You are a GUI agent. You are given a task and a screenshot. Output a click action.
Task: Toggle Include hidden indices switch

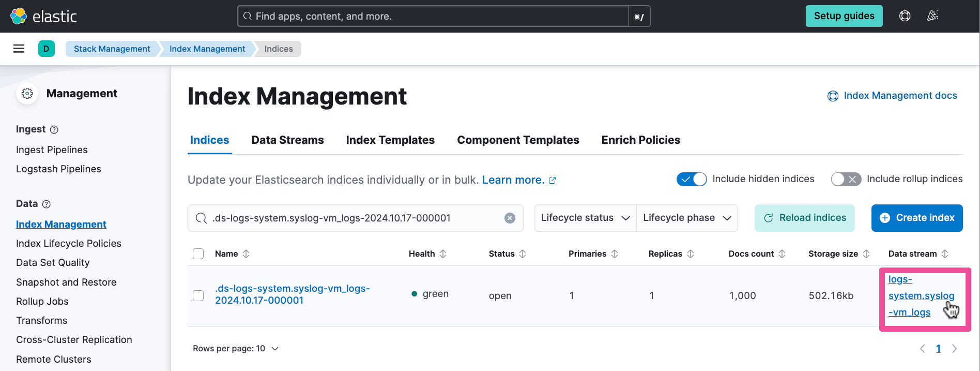pyautogui.click(x=692, y=179)
